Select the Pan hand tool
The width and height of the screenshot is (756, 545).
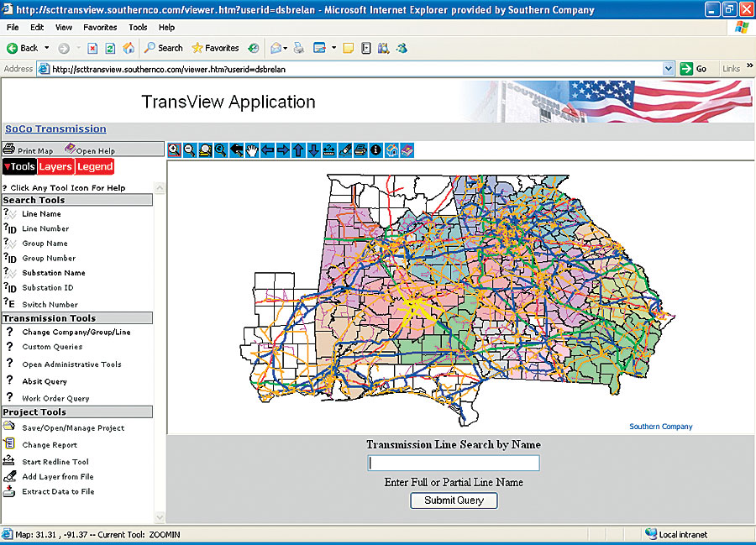(252, 150)
